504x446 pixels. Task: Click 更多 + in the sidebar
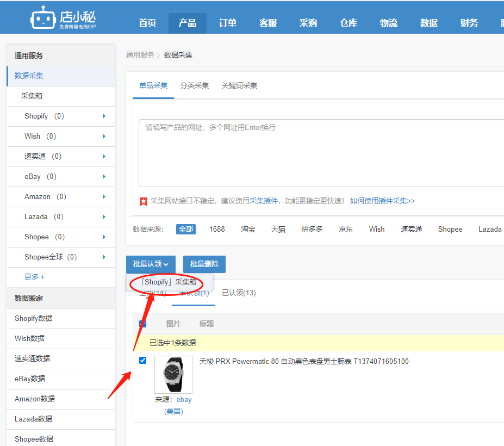tap(34, 277)
